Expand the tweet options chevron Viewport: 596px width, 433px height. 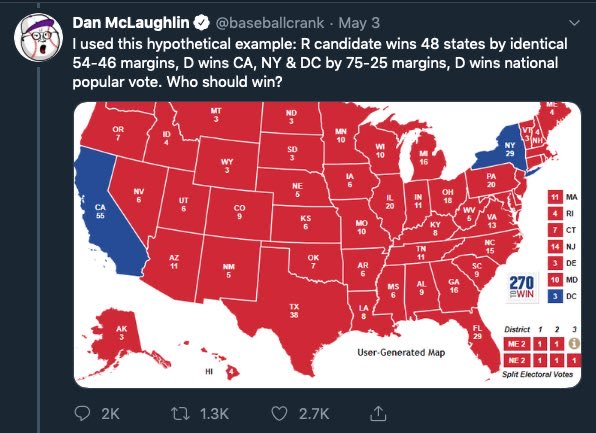tap(574, 23)
